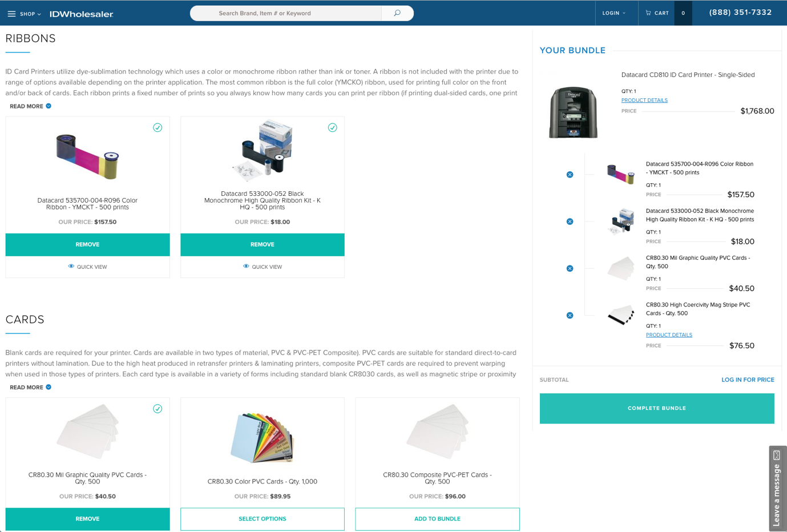
Task: Click mag stripe cards thumbnail in bundle list
Action: click(x=620, y=315)
